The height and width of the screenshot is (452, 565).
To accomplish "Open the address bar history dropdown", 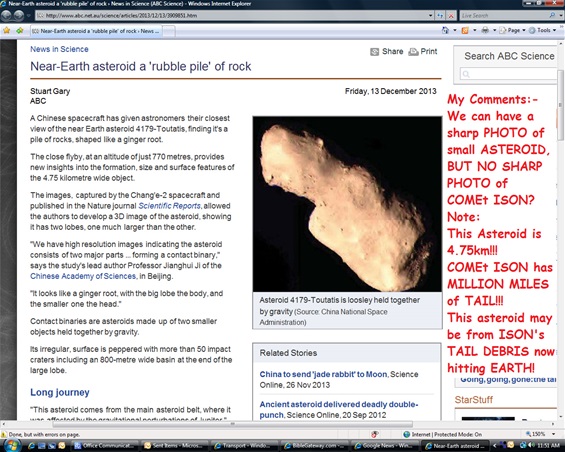I will click(431, 15).
